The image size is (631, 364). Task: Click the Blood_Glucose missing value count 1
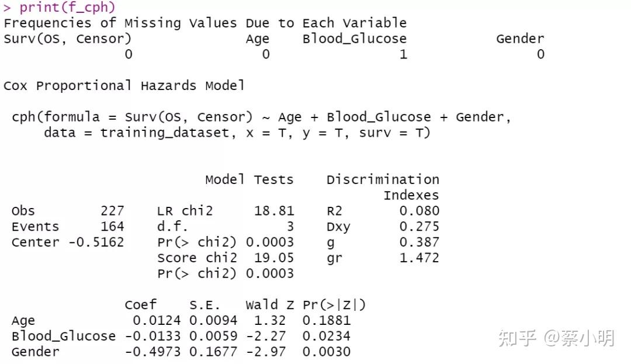click(x=403, y=55)
